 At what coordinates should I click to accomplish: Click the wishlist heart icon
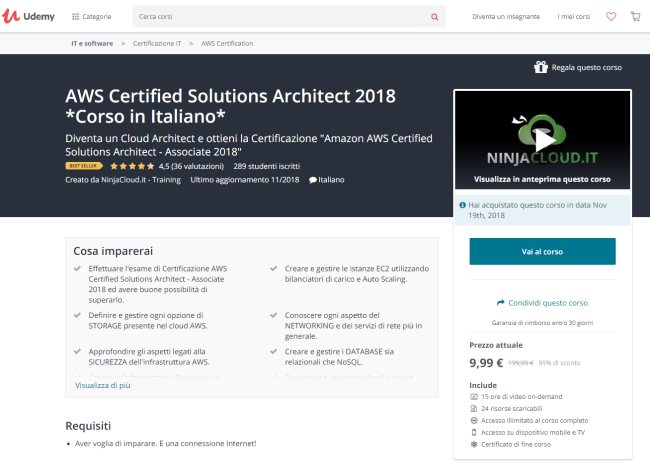pyautogui.click(x=611, y=17)
